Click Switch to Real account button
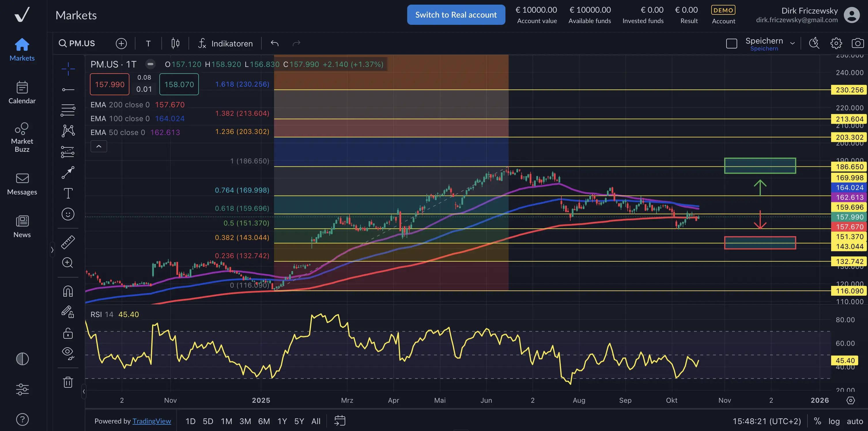868x431 pixels. pyautogui.click(x=456, y=15)
